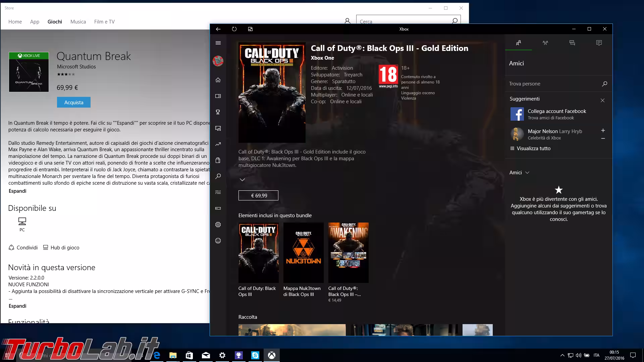Select the Home icon in the Xbox sidebar
Screen dimensions: 644x362
click(x=218, y=80)
